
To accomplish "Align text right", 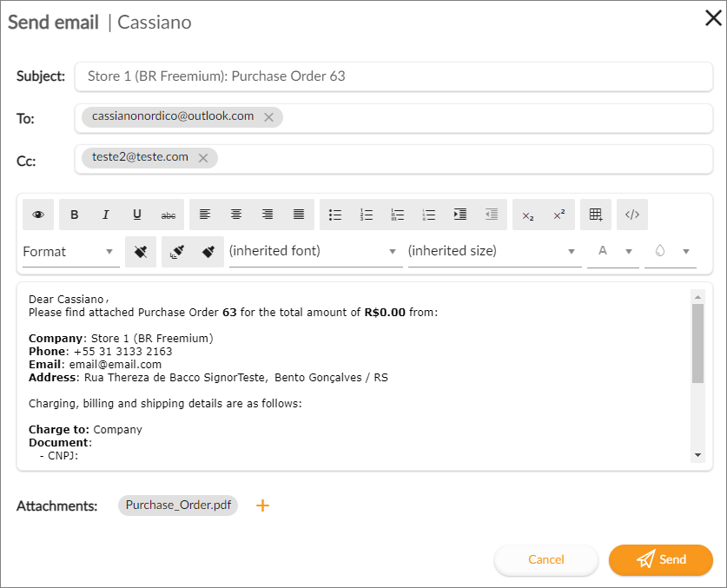I will click(x=268, y=215).
